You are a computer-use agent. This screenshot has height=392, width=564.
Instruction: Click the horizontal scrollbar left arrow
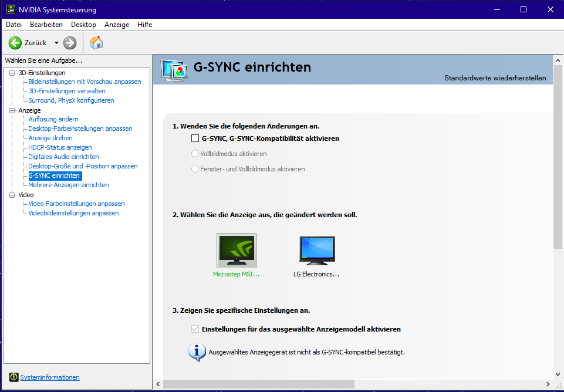click(158, 384)
